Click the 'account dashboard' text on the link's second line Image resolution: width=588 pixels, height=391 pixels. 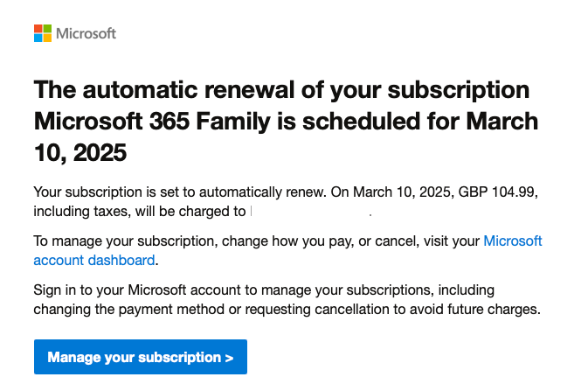(x=94, y=260)
